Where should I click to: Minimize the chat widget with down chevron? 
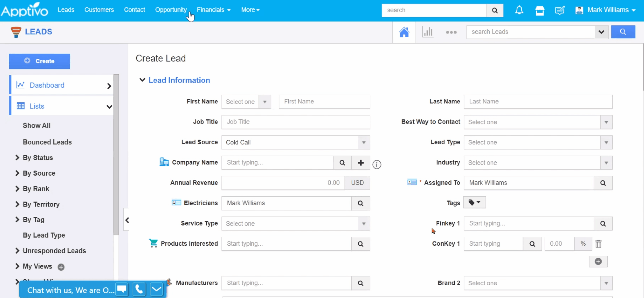[x=156, y=289]
